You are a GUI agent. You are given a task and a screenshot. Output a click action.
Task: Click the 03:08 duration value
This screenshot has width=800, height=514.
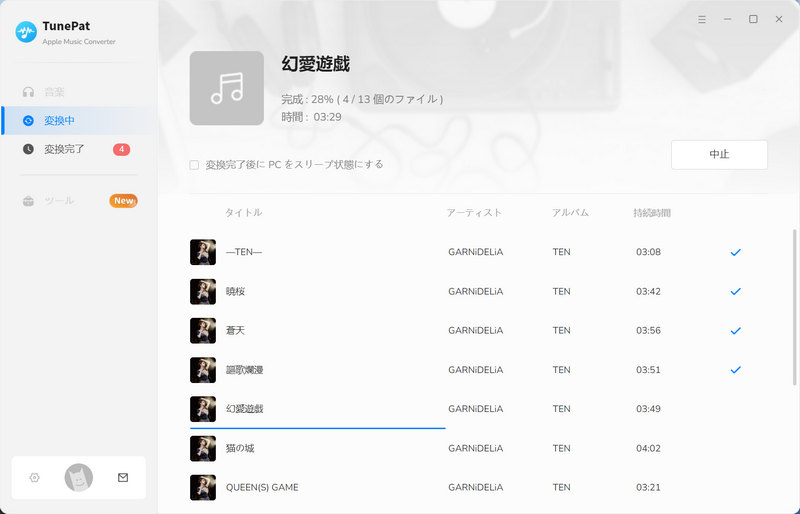(x=648, y=252)
